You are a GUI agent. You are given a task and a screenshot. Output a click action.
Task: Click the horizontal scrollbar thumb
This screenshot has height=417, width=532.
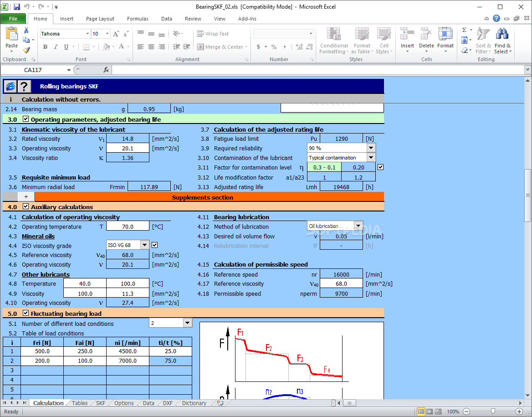pos(349,403)
